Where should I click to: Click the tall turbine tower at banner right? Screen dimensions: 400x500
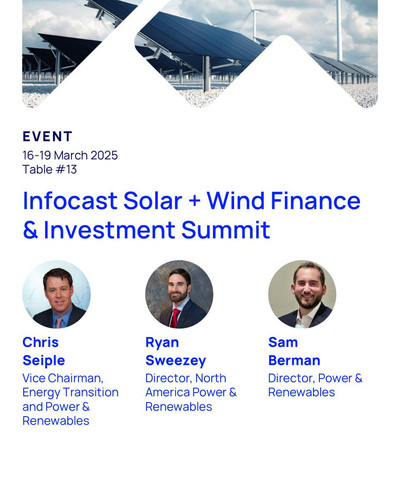click(x=339, y=30)
